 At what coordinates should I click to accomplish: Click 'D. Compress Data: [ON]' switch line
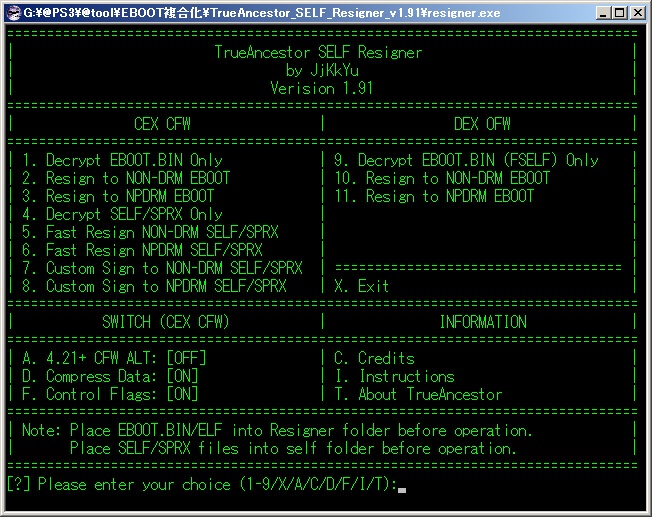click(x=110, y=376)
